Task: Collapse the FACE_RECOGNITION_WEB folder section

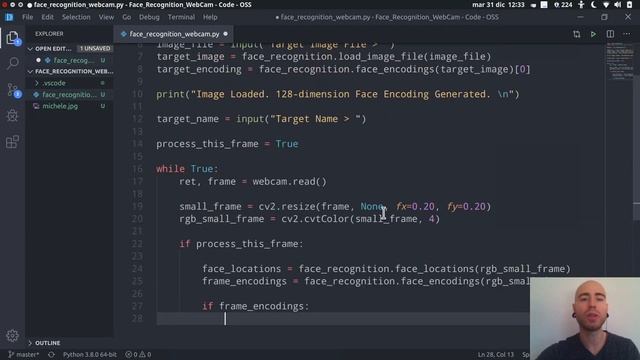Action: pos(70,71)
